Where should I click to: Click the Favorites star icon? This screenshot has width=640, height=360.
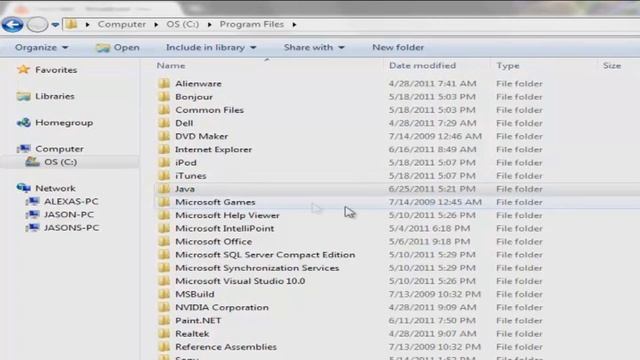click(24, 69)
